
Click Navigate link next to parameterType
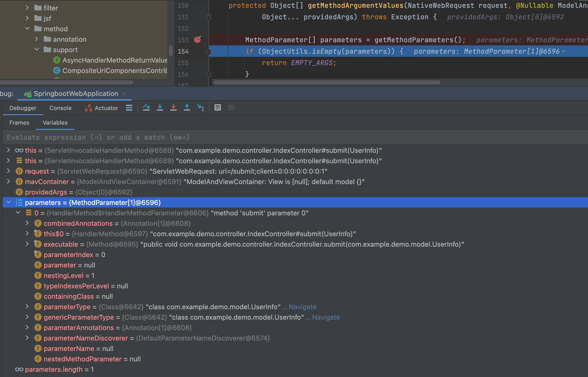(x=302, y=307)
